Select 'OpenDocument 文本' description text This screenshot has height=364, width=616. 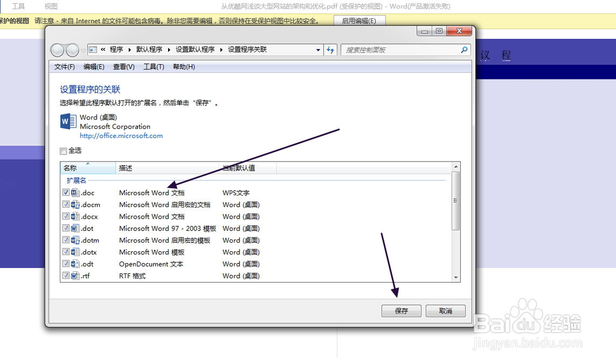(x=152, y=264)
